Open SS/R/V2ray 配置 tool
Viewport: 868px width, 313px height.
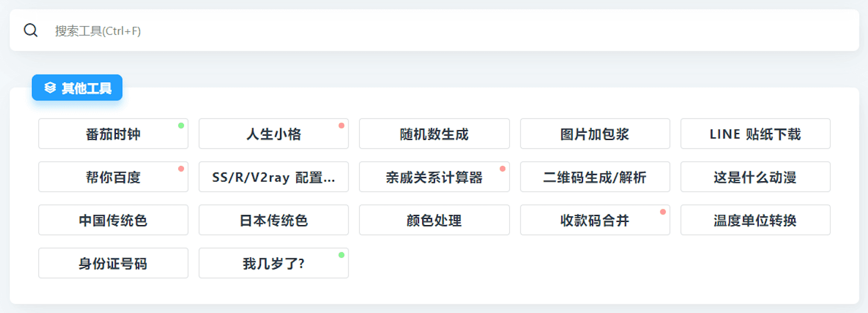(273, 177)
